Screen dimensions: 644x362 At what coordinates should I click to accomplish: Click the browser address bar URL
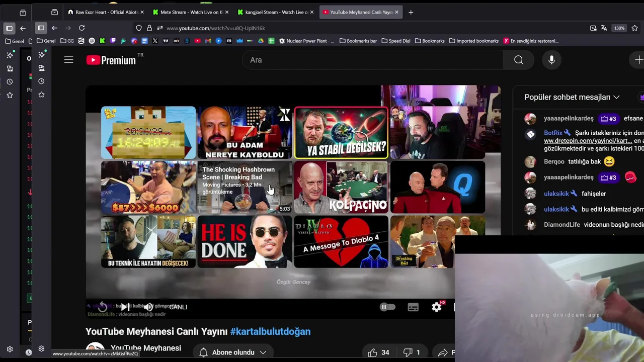click(x=216, y=28)
